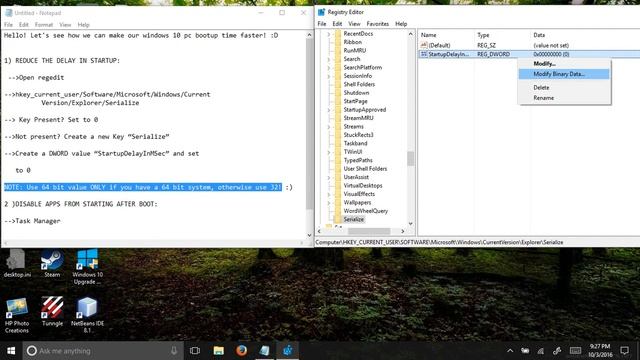Choose Modify... from the context menu
The image size is (640, 360).
click(565, 64)
